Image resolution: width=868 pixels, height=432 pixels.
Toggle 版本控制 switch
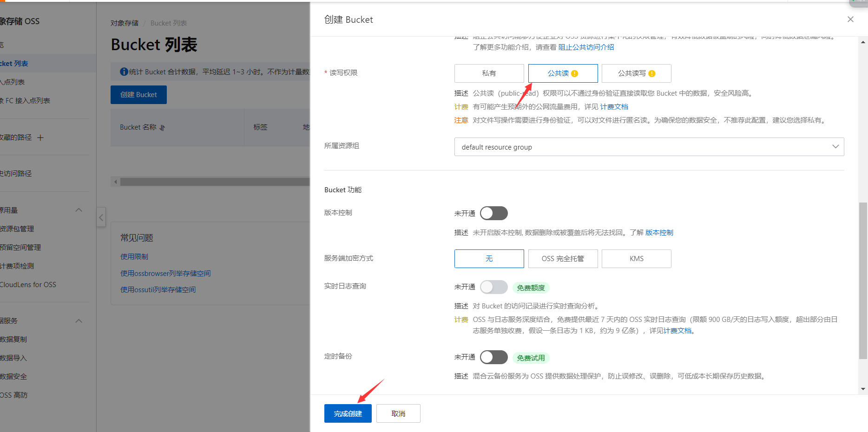click(494, 213)
